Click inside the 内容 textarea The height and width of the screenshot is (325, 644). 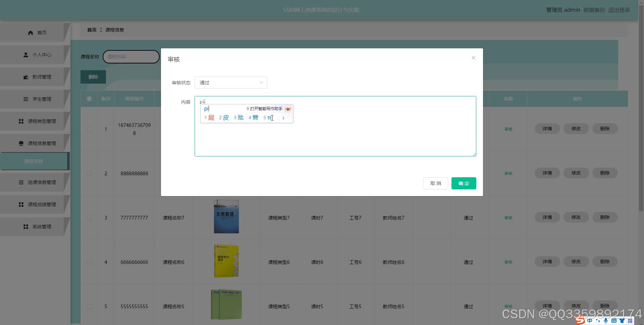[x=335, y=126]
